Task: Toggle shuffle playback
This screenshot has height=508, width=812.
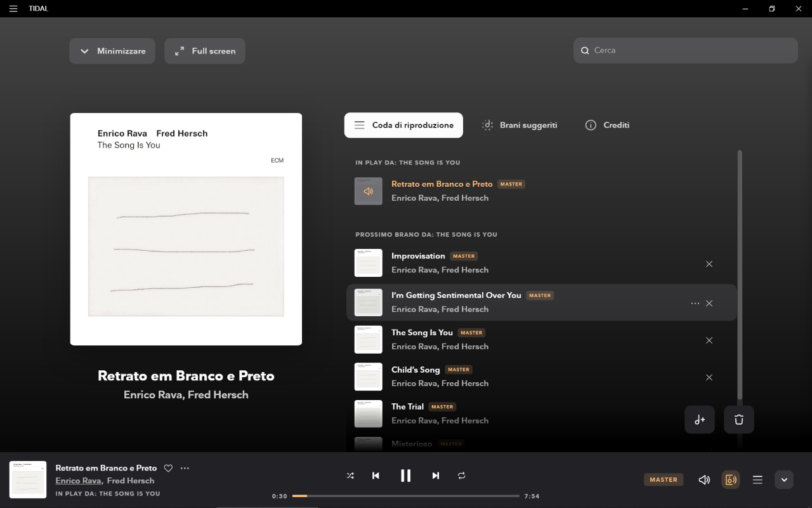Action: (x=350, y=476)
